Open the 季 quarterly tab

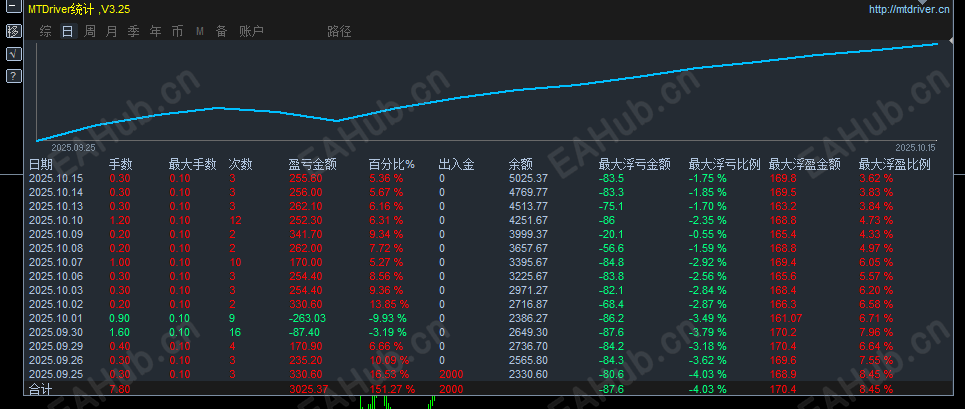click(134, 31)
